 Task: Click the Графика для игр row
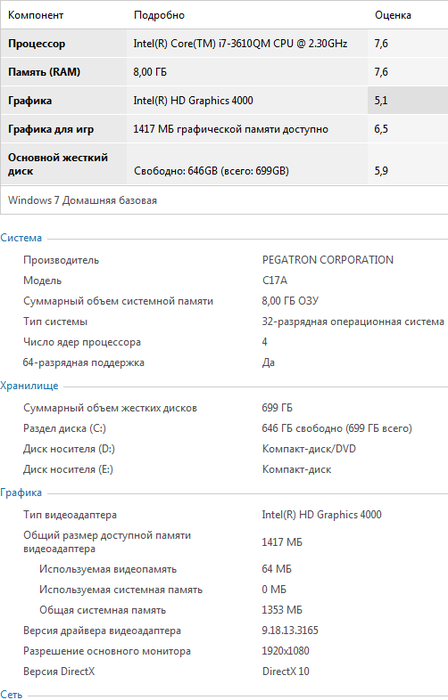[224, 129]
